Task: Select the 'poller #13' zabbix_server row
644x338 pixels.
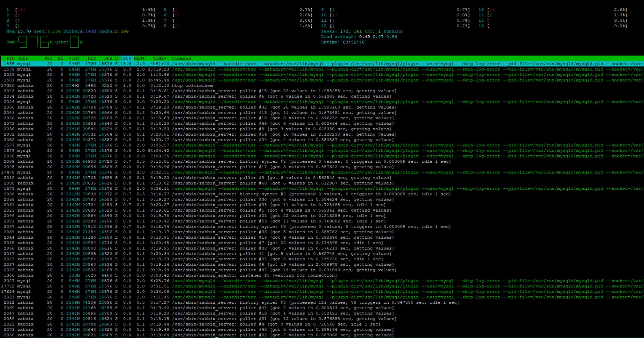Action: click(x=322, y=113)
